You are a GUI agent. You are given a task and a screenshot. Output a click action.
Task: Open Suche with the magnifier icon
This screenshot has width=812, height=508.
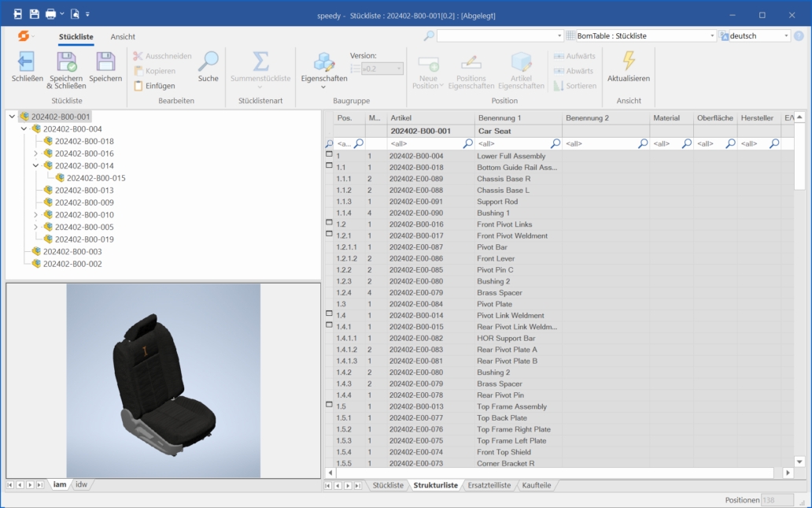click(209, 62)
